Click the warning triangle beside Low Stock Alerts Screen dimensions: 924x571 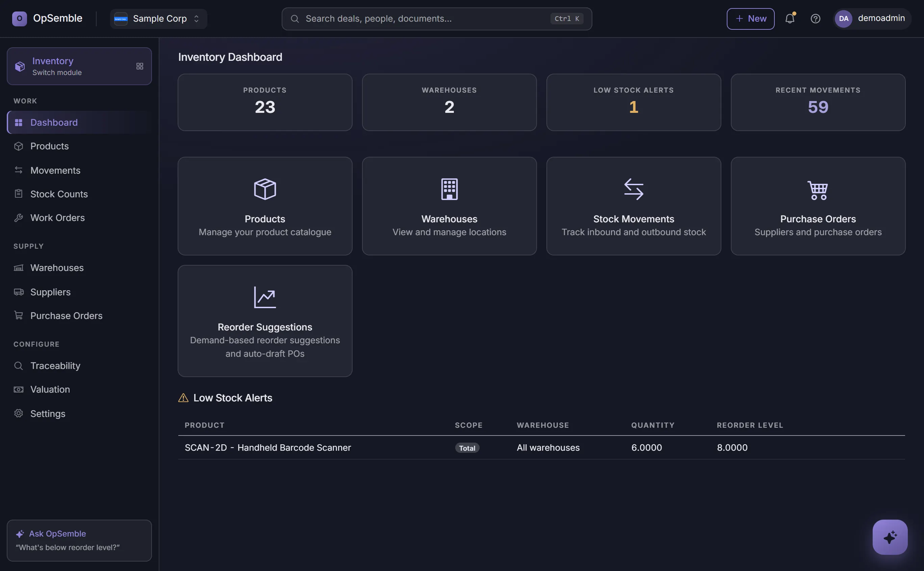(183, 398)
